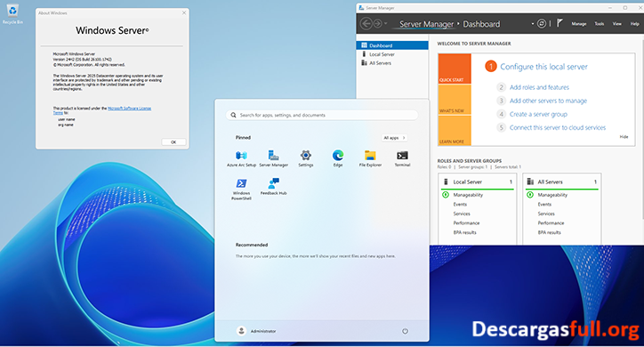Screen dimensions: 644x347
Task: Click Add roles and features link
Action: point(539,87)
